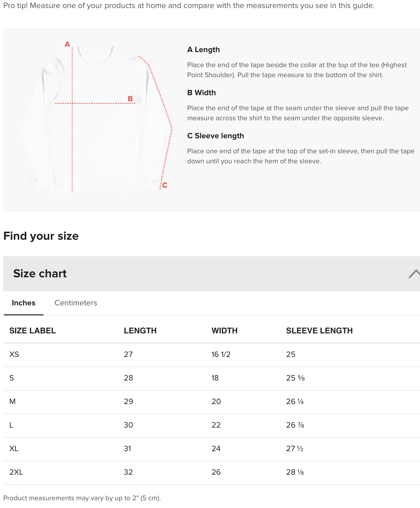
Task: Click the WIDTH column header
Action: click(x=225, y=331)
